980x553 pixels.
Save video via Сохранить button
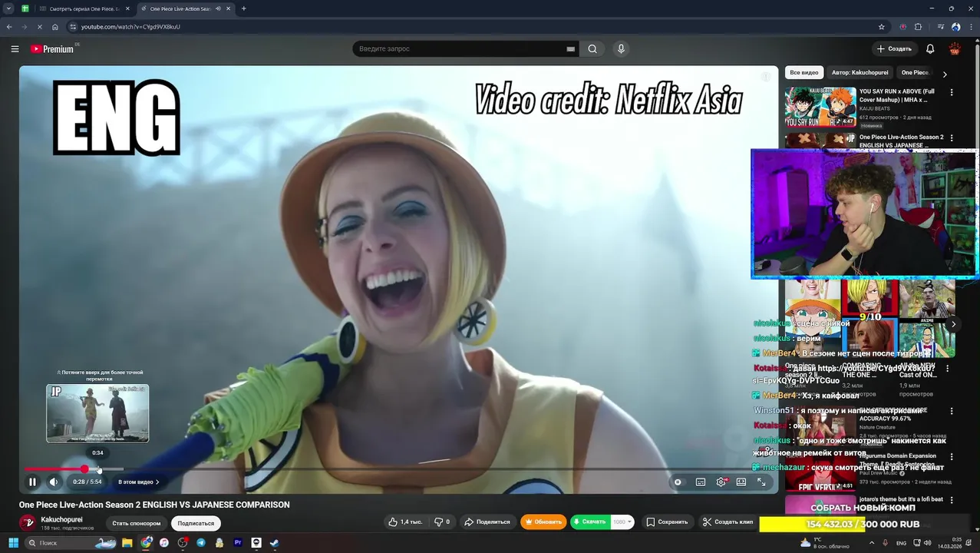(x=667, y=522)
